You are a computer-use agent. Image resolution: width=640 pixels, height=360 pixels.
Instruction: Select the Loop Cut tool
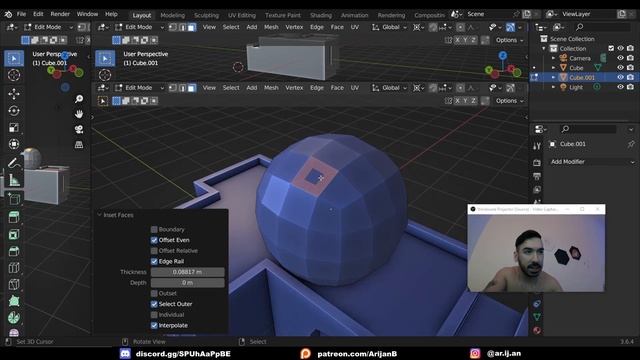14,268
